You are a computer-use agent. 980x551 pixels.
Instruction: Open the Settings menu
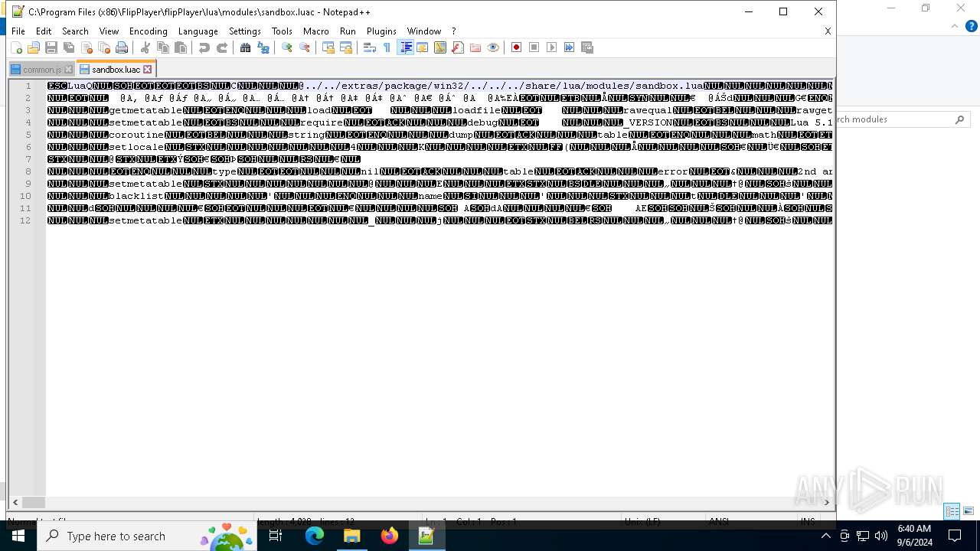(245, 31)
